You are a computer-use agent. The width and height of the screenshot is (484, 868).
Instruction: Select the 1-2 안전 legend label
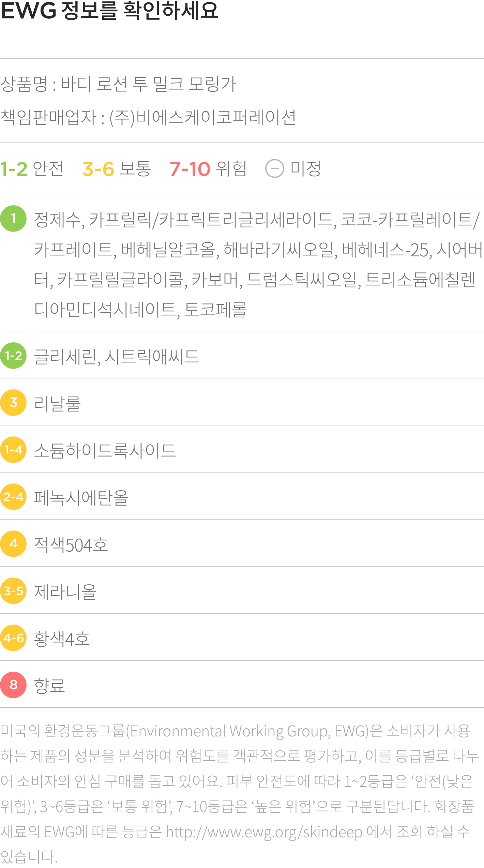[x=32, y=168]
